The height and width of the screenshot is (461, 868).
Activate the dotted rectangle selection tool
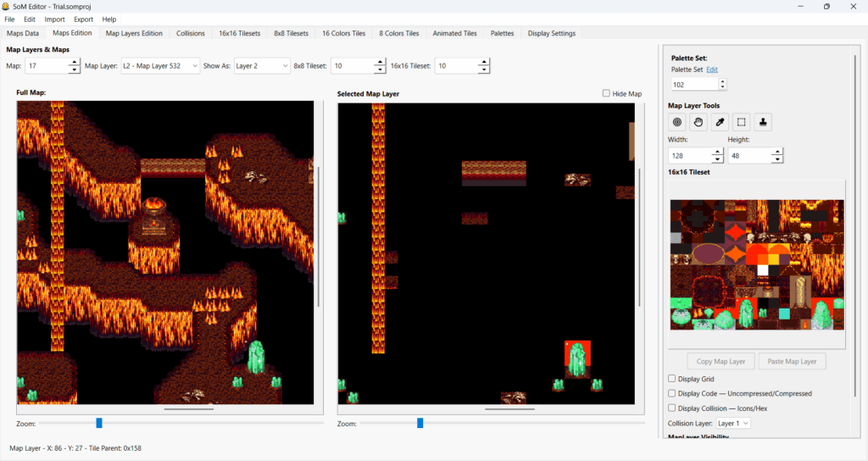pyautogui.click(x=741, y=122)
